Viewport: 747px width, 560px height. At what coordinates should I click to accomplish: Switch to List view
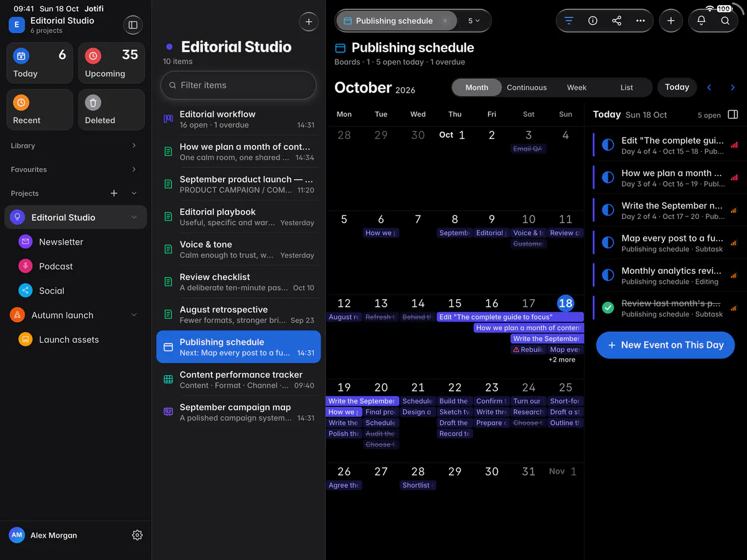[627, 88]
